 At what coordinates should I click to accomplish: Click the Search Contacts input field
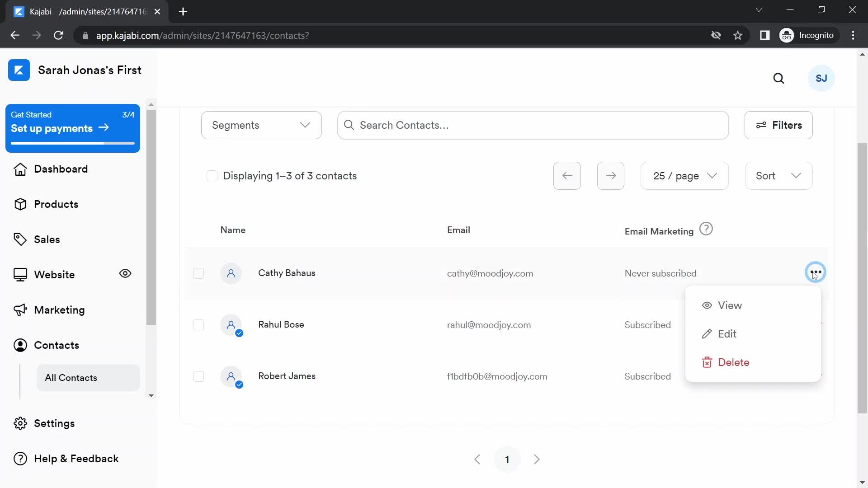pyautogui.click(x=533, y=126)
